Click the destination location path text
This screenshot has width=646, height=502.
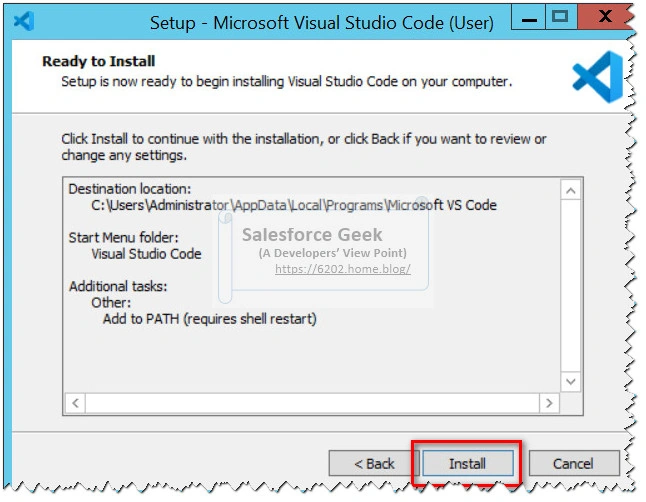(294, 205)
